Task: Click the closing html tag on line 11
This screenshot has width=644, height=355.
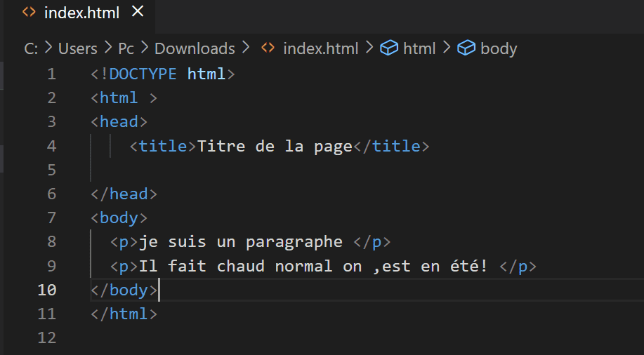Action: tap(124, 314)
